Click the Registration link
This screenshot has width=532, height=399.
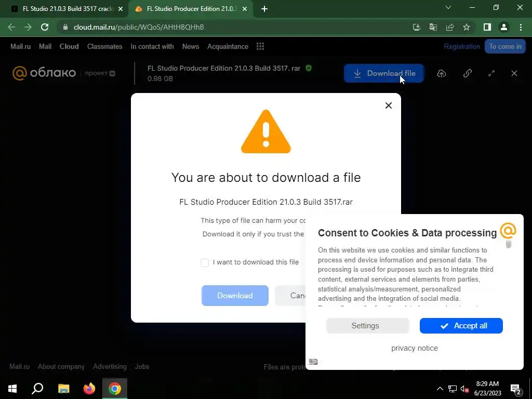pos(462,46)
